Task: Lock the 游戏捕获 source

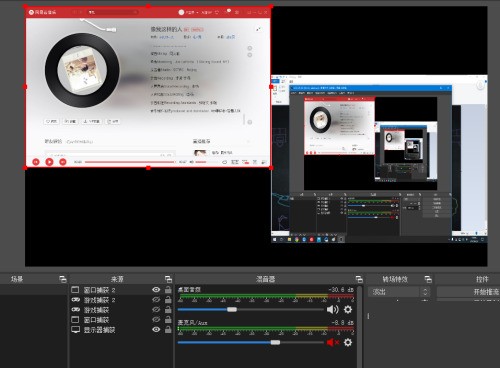Action: point(168,310)
